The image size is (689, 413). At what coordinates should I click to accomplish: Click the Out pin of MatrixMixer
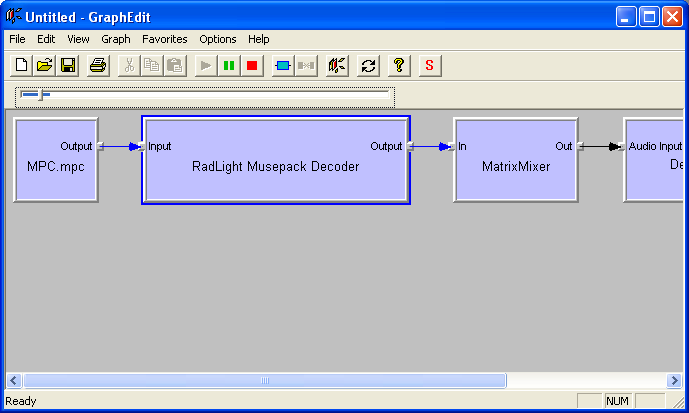click(580, 146)
